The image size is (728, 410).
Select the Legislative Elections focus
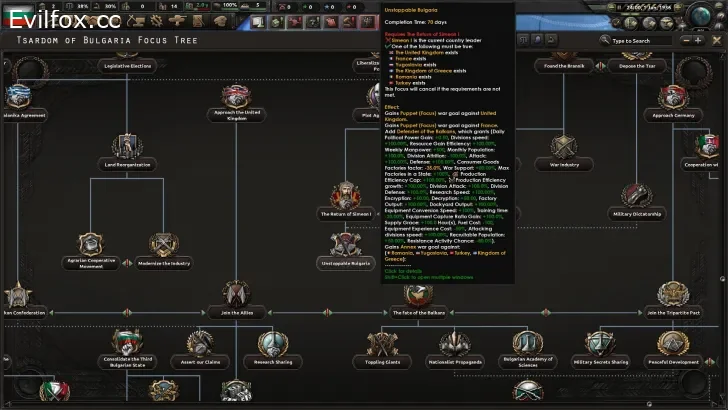tap(127, 66)
